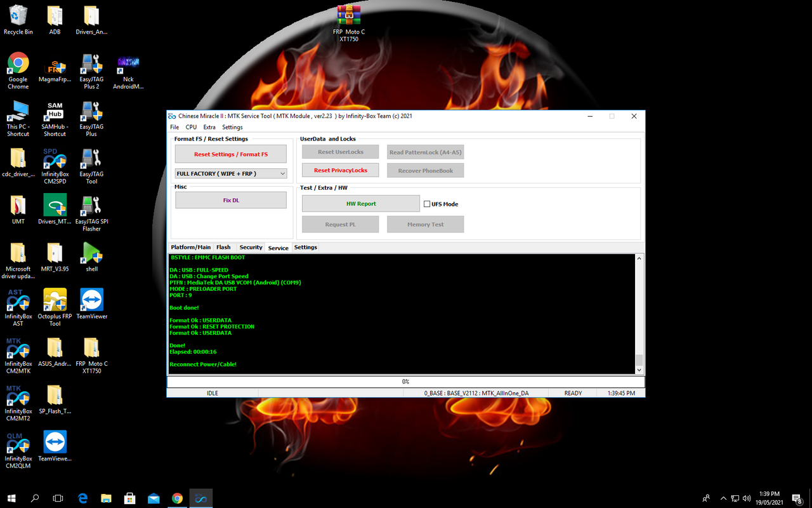Click the Reset UserLocks button
This screenshot has height=508, width=812.
coord(341,152)
